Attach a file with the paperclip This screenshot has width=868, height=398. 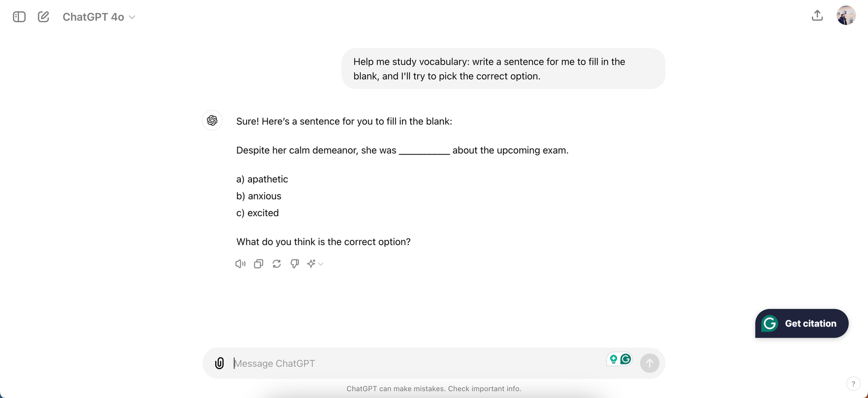pos(219,363)
